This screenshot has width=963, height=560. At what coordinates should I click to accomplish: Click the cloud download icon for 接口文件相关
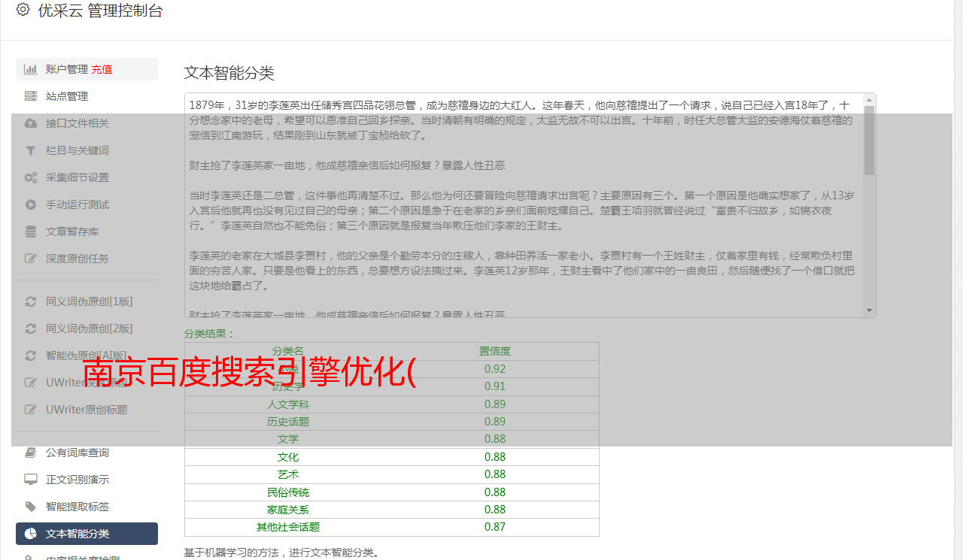click(31, 123)
